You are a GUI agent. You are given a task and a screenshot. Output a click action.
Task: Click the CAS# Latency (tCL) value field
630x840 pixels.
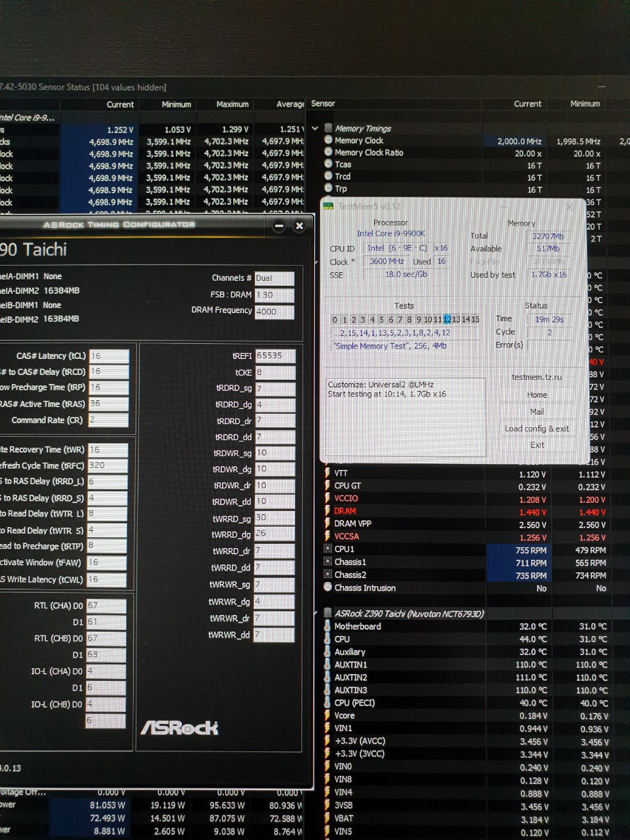[108, 356]
